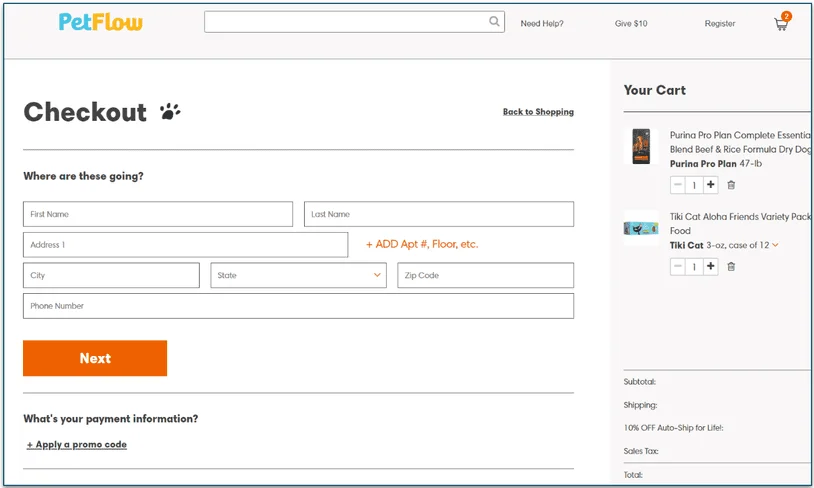Click the PetFlow logo
The height and width of the screenshot is (488, 814).
[100, 22]
